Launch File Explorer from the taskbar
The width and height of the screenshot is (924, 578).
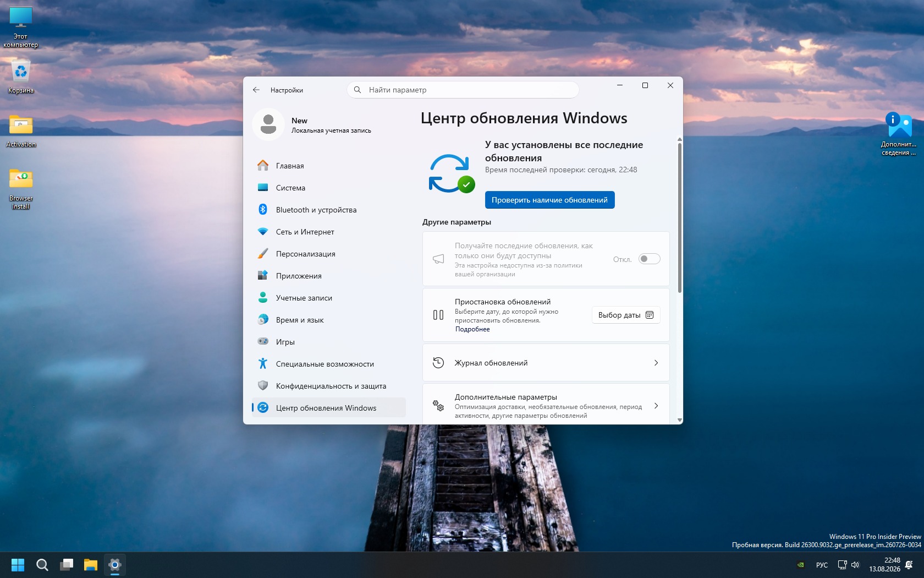[91, 565]
